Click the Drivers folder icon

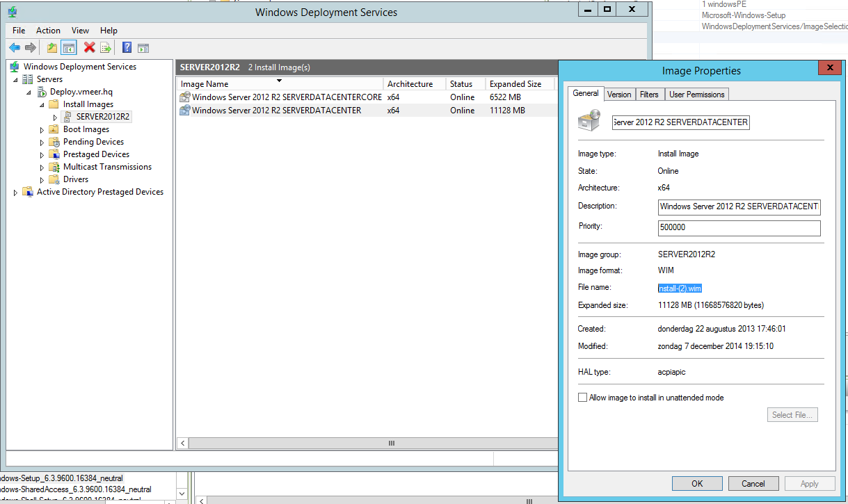click(54, 179)
